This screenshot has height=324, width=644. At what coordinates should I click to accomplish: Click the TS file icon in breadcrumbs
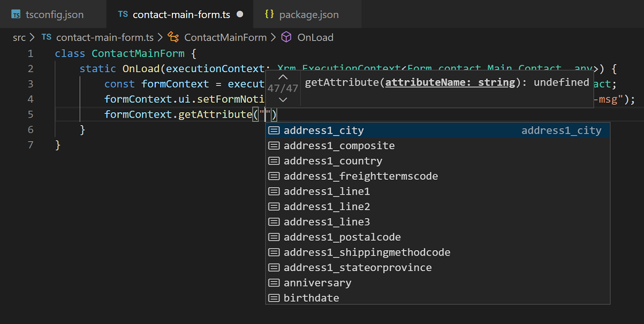(47, 37)
